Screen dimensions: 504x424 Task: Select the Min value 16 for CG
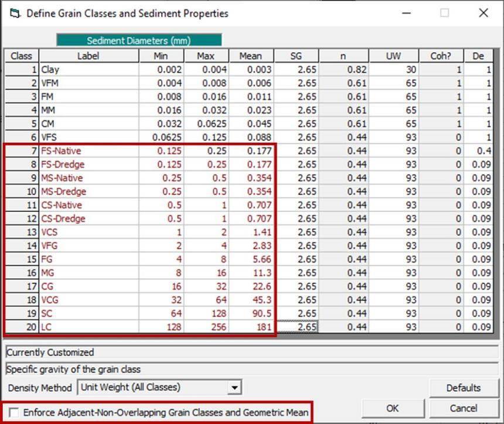pyautogui.click(x=161, y=286)
